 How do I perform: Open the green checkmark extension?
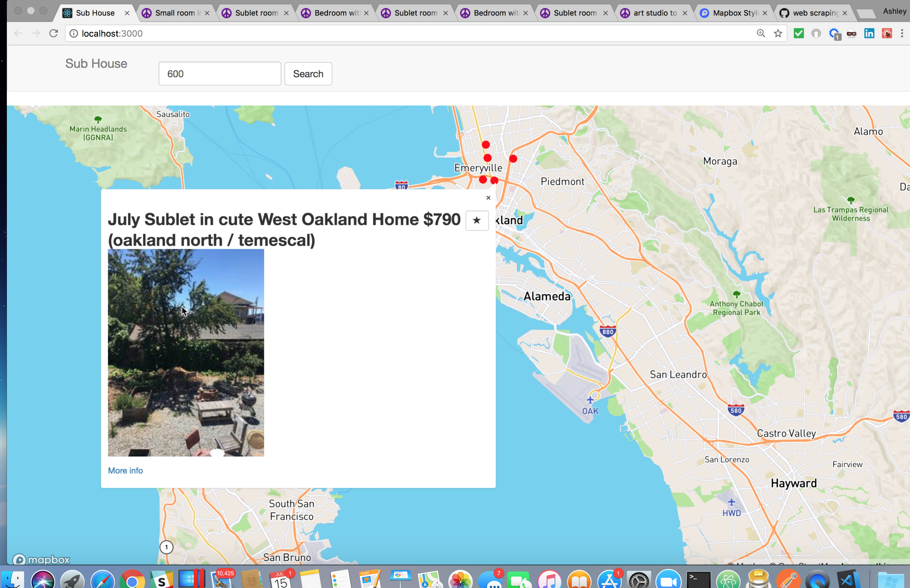[x=798, y=33]
